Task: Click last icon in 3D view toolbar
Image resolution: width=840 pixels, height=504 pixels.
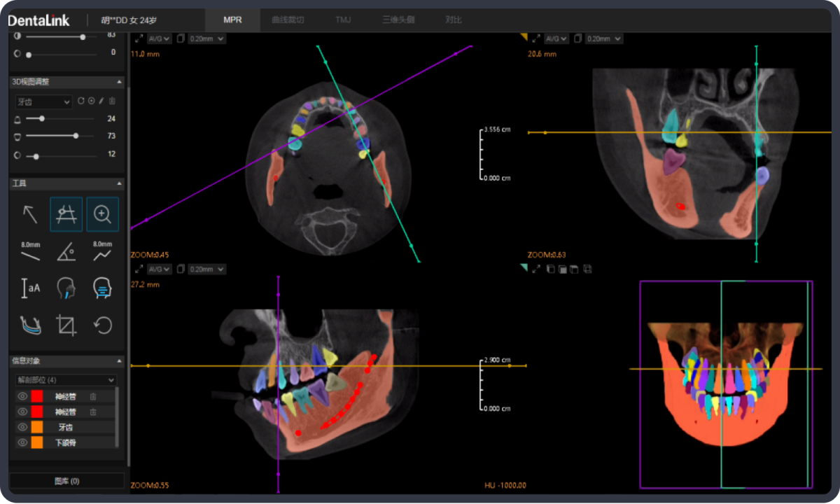Action: 587,269
